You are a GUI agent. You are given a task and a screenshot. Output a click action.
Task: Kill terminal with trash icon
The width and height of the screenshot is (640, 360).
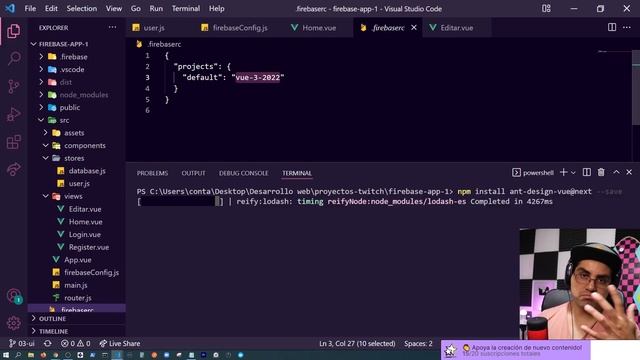pyautogui.click(x=601, y=173)
